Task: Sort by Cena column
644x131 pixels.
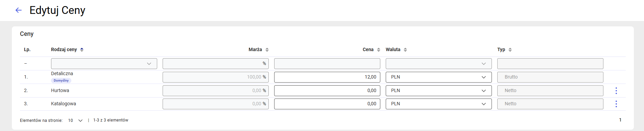Action: 379,50
